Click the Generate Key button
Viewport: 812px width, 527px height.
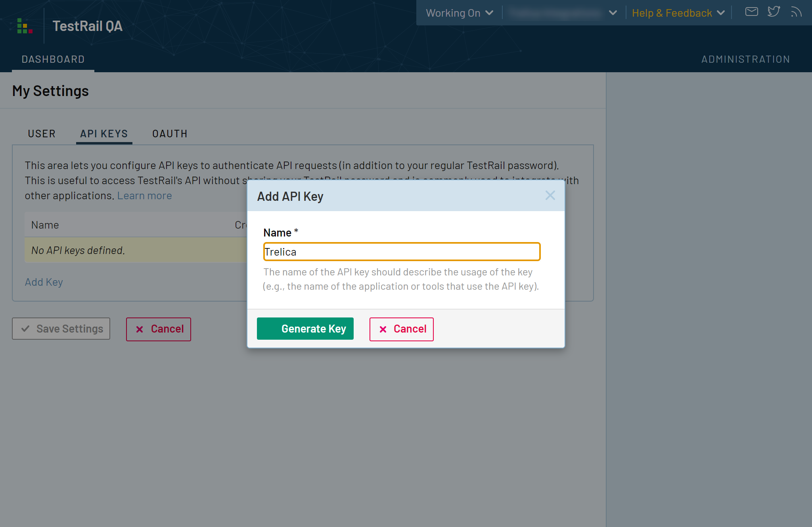coord(305,329)
